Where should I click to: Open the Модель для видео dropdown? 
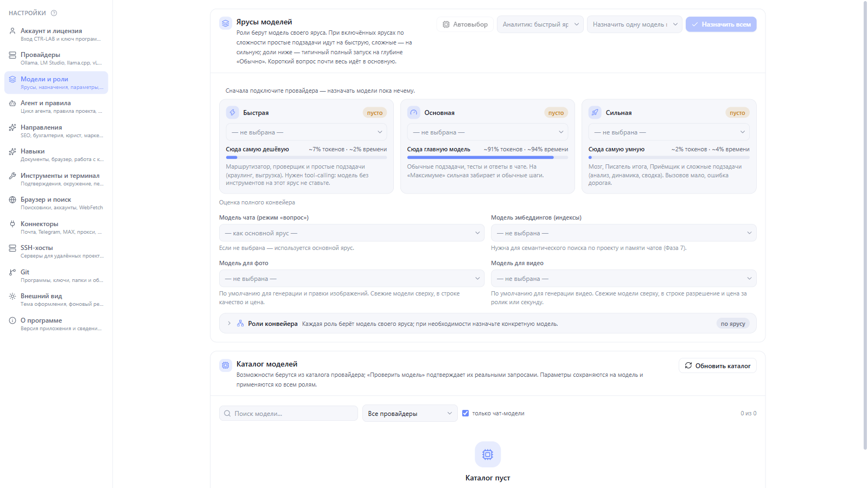point(624,279)
